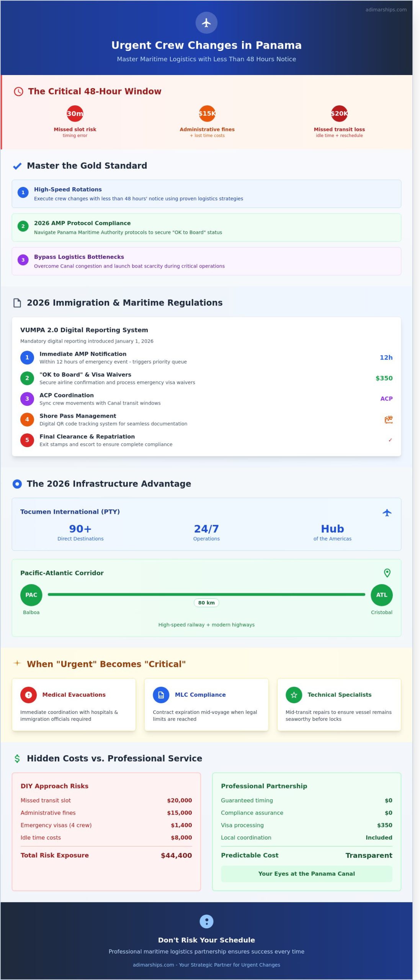Select the High-Speed Rotations card

[x=206, y=194]
